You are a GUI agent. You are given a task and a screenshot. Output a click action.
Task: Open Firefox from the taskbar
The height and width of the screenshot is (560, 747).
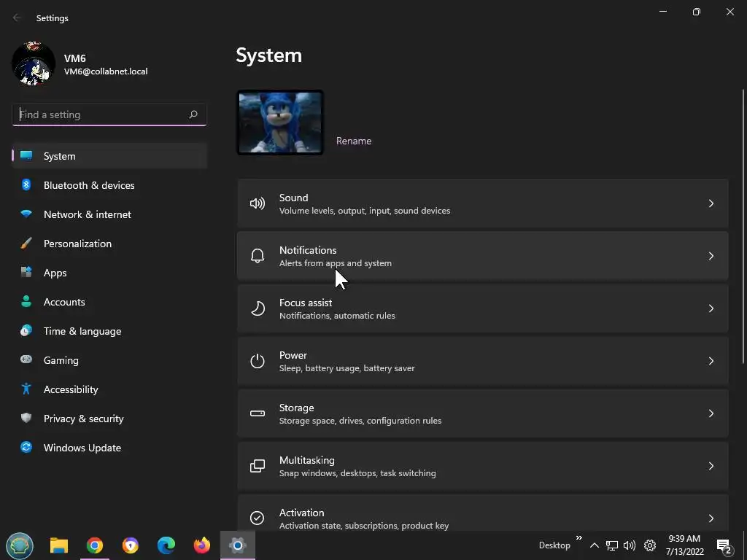202,545
